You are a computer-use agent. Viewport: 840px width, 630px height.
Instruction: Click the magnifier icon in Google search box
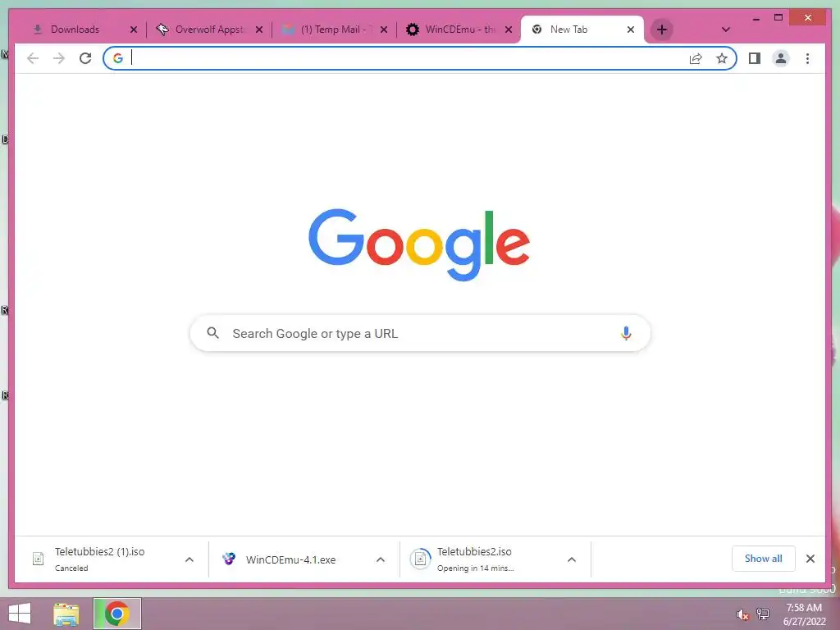(212, 333)
